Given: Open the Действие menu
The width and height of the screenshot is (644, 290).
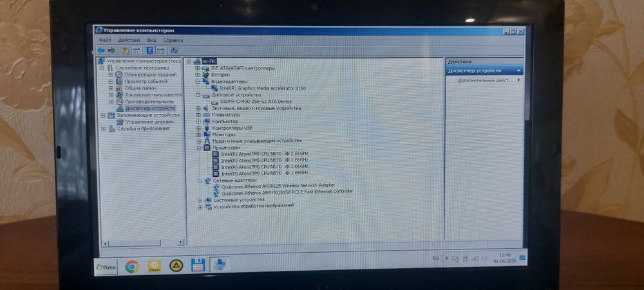Looking at the screenshot, I should click(x=129, y=41).
